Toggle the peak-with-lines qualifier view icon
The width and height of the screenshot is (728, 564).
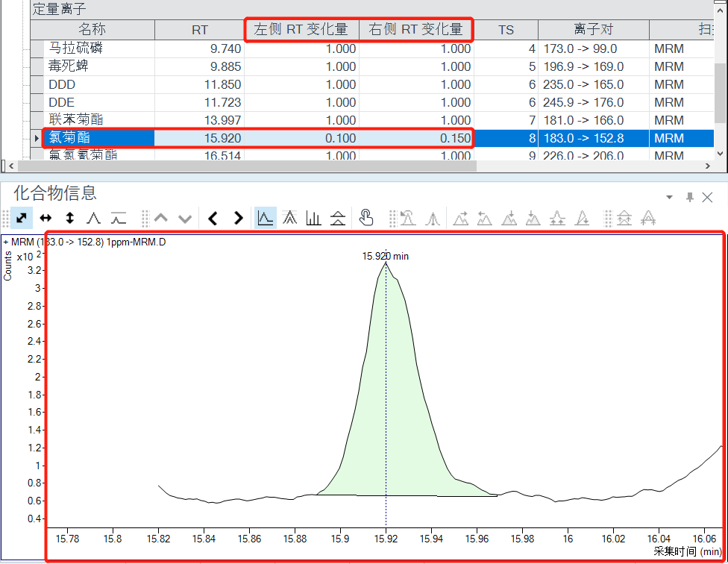[x=338, y=218]
